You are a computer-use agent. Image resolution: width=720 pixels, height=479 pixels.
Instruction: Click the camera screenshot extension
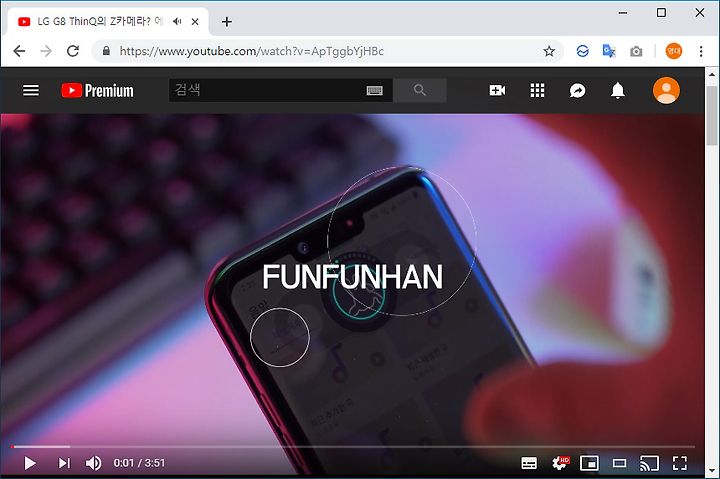point(636,51)
